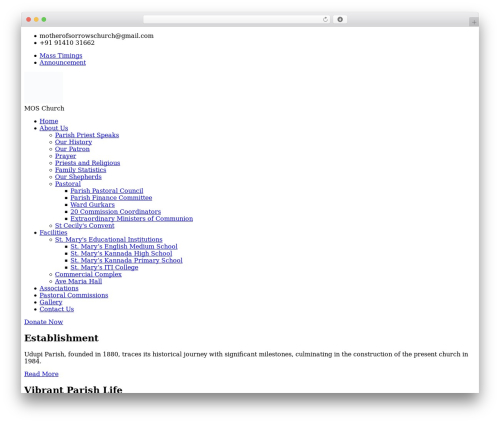This screenshot has width=500, height=423.
Task: Click the red close window button
Action: pyautogui.click(x=29, y=20)
